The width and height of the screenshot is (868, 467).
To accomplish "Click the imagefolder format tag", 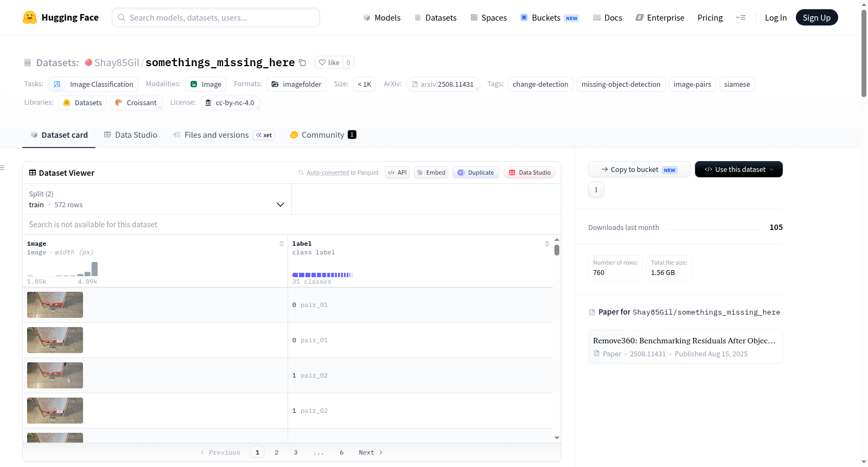I will click(x=296, y=84).
